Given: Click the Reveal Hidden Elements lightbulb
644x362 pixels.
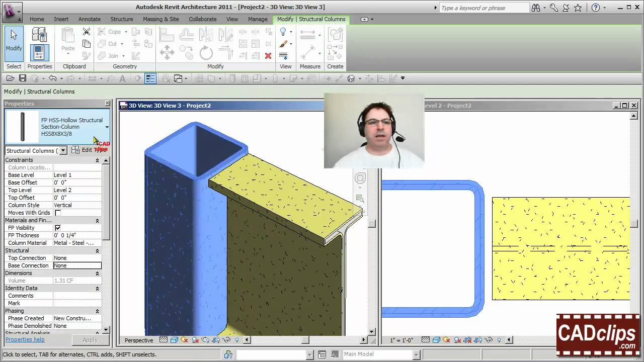Looking at the screenshot, I should (x=237, y=340).
